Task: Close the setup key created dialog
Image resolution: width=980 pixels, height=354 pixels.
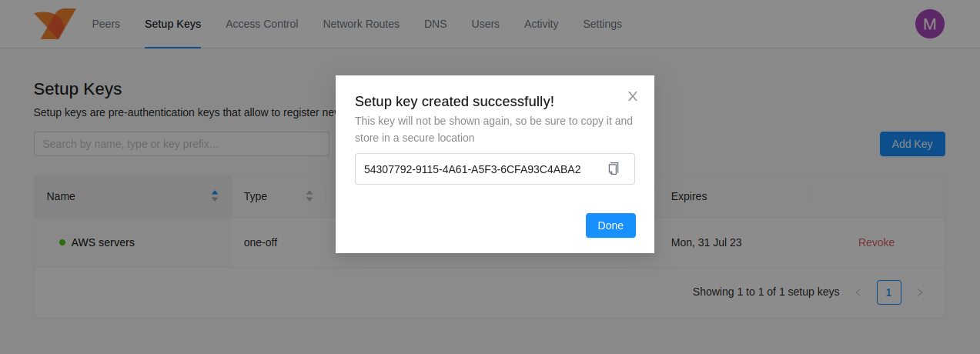Action: coord(633,96)
